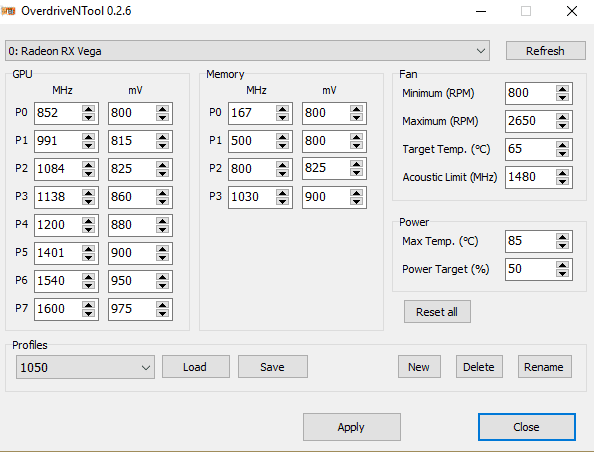Open the Profiles dropdown showing 1050
This screenshot has width=594, height=452.
coord(85,367)
